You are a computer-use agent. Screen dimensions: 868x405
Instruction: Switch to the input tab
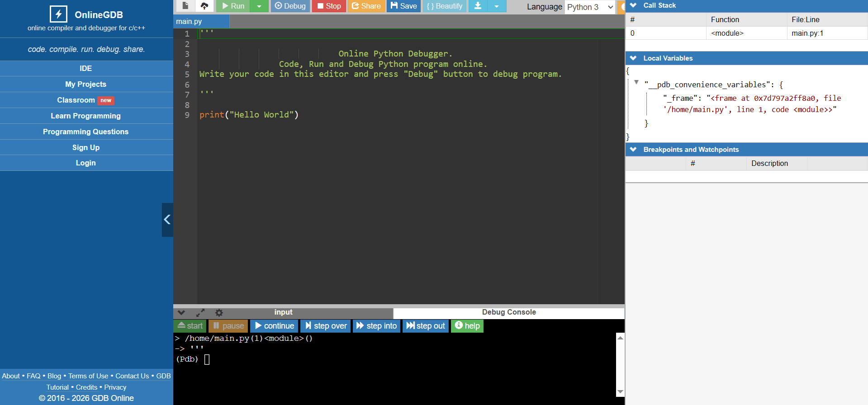pos(284,312)
